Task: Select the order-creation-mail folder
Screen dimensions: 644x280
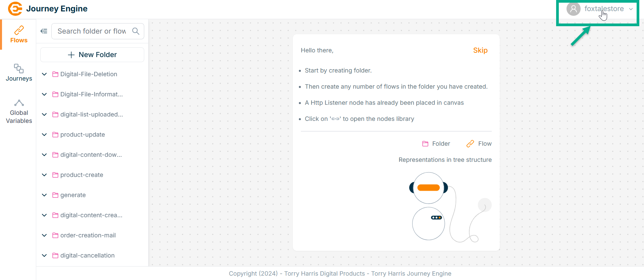Action: point(88,235)
